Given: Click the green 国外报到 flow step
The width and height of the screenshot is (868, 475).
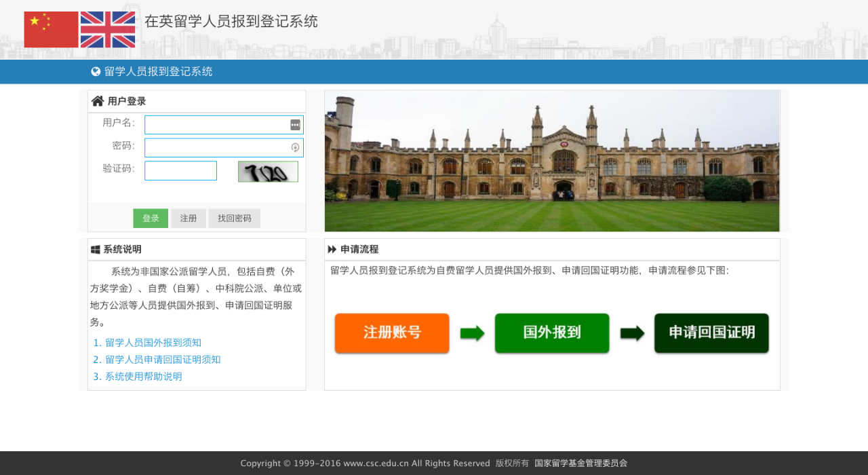Looking at the screenshot, I should tap(552, 333).
